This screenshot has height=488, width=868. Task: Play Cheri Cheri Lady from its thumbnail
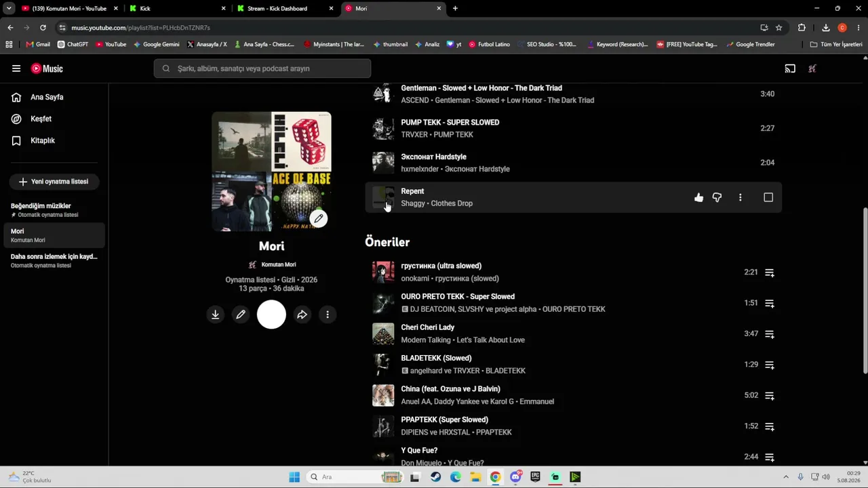click(x=383, y=334)
